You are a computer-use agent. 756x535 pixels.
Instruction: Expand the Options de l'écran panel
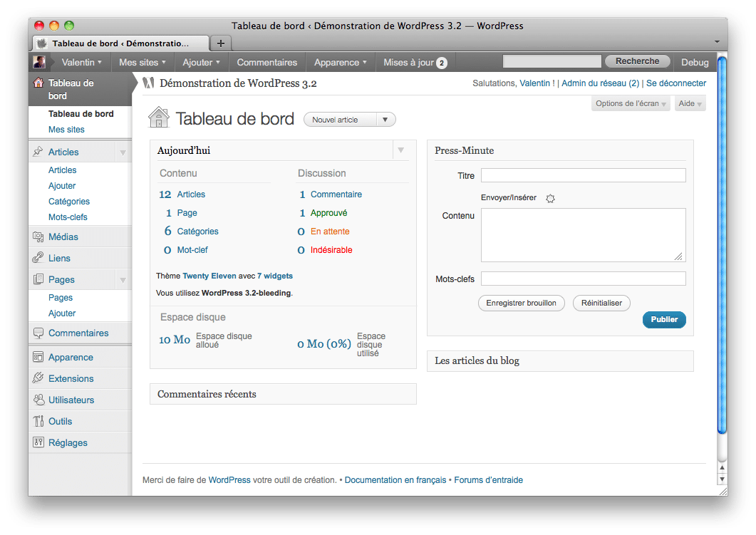coord(631,103)
